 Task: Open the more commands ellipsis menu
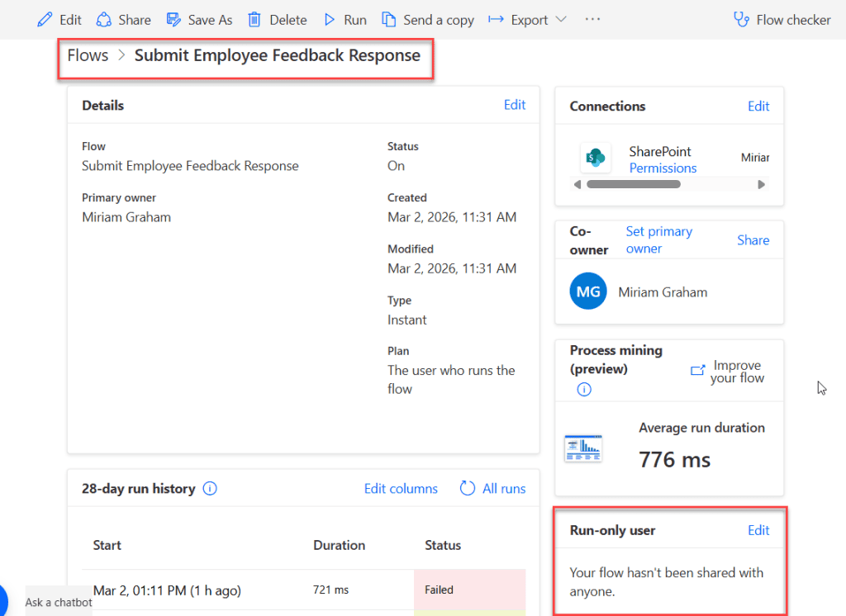(x=592, y=19)
